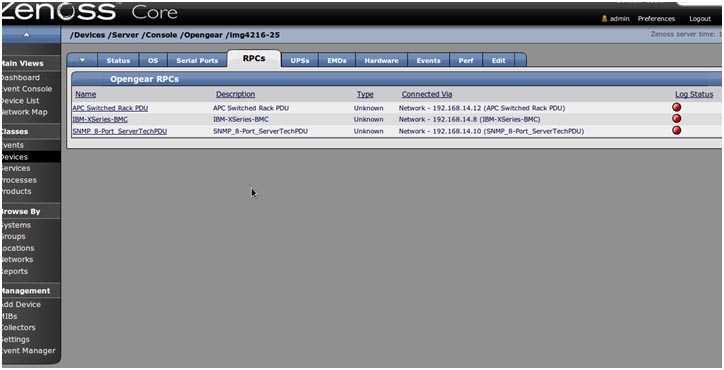Open Products under Classes
Image resolution: width=724 pixels, height=370 pixels.
(16, 191)
